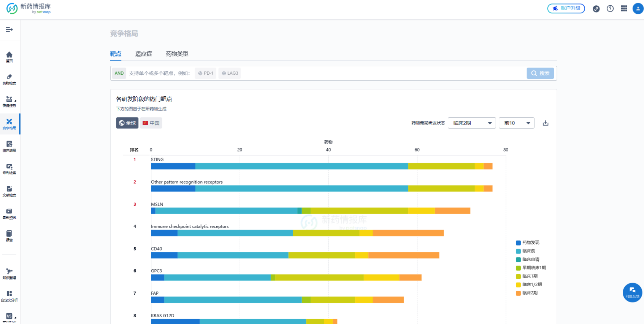The image size is (644, 324).
Task: Click the 新药情报库 patsnap logo
Action: 29,8
